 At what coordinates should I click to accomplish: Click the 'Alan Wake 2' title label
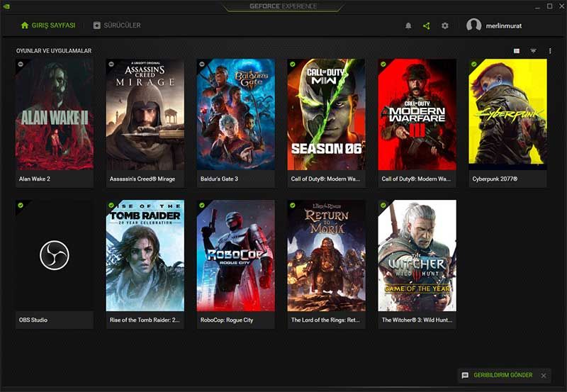pyautogui.click(x=35, y=179)
